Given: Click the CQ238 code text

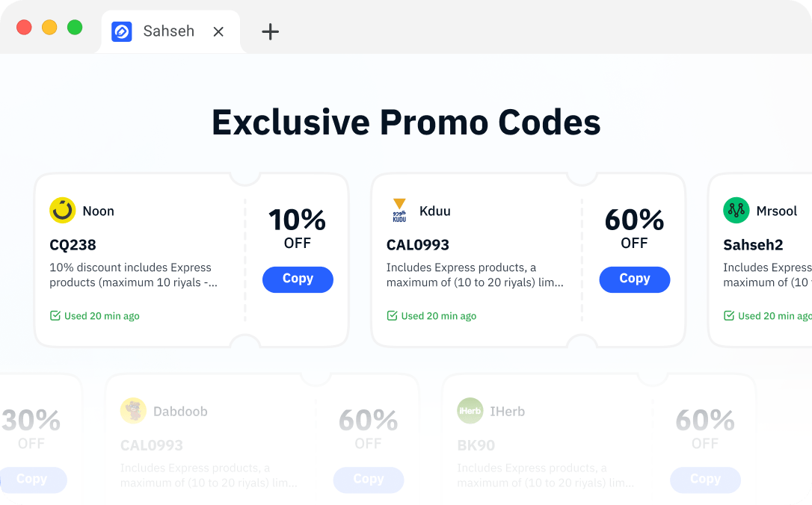Looking at the screenshot, I should [73, 245].
